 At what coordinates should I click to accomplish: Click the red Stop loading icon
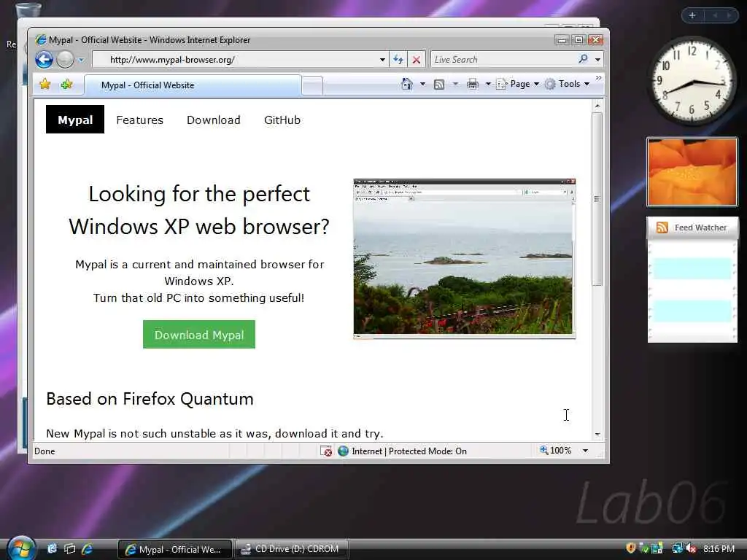pyautogui.click(x=417, y=60)
